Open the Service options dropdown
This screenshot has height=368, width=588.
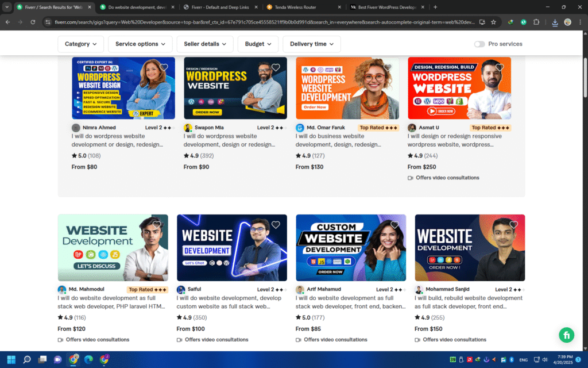tap(140, 44)
